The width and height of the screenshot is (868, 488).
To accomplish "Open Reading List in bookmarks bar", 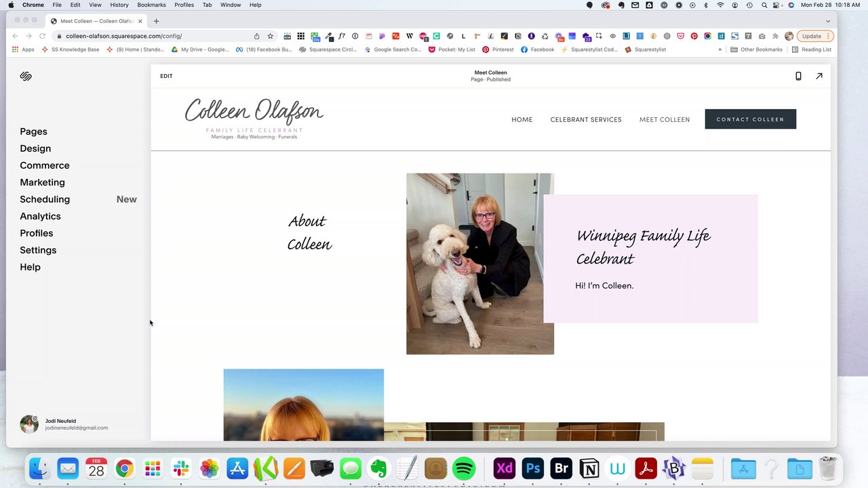I will [812, 49].
